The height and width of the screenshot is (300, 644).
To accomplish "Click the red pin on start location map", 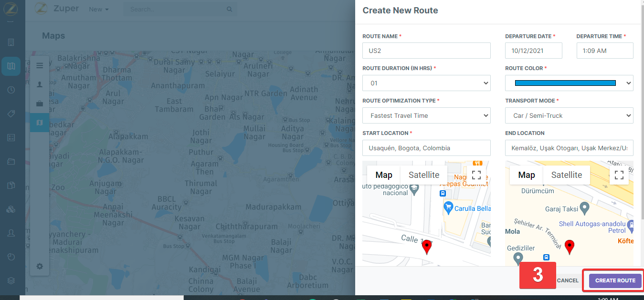I will coord(427,247).
